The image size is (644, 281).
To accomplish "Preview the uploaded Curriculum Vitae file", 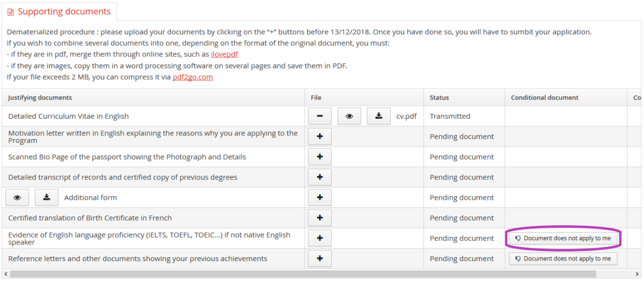I will coord(349,116).
